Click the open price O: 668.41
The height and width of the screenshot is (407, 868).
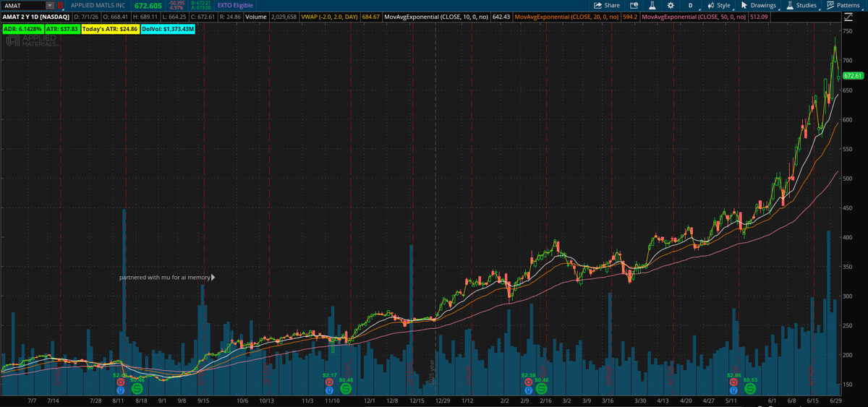(116, 15)
